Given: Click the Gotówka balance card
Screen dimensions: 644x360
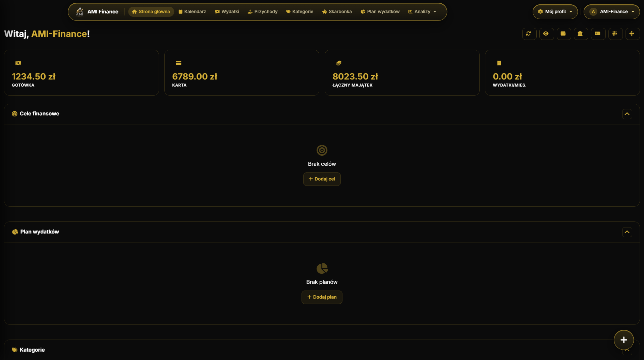Looking at the screenshot, I should (x=82, y=73).
